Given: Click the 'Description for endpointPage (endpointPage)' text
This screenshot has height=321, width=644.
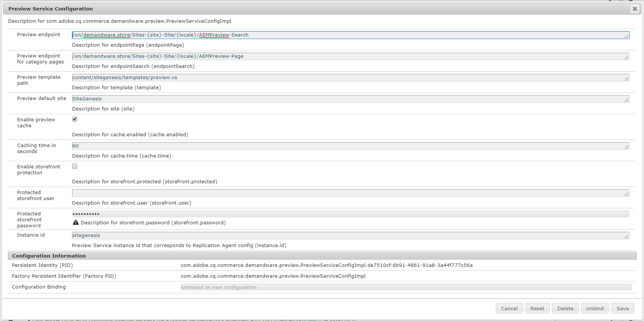Looking at the screenshot, I should click(x=128, y=45).
